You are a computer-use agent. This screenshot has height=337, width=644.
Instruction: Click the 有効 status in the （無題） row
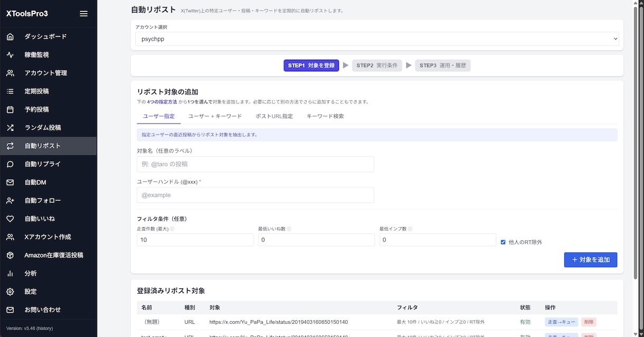click(x=526, y=322)
